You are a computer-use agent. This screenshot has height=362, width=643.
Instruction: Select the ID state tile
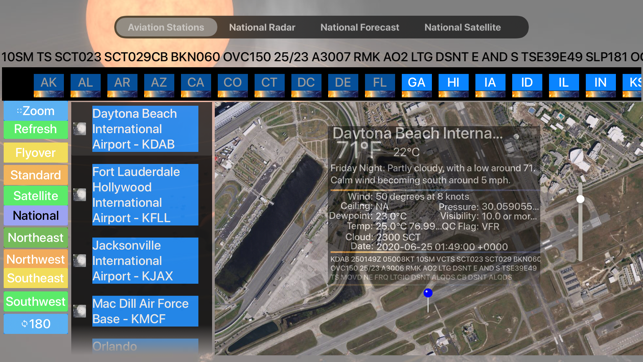pos(527,85)
